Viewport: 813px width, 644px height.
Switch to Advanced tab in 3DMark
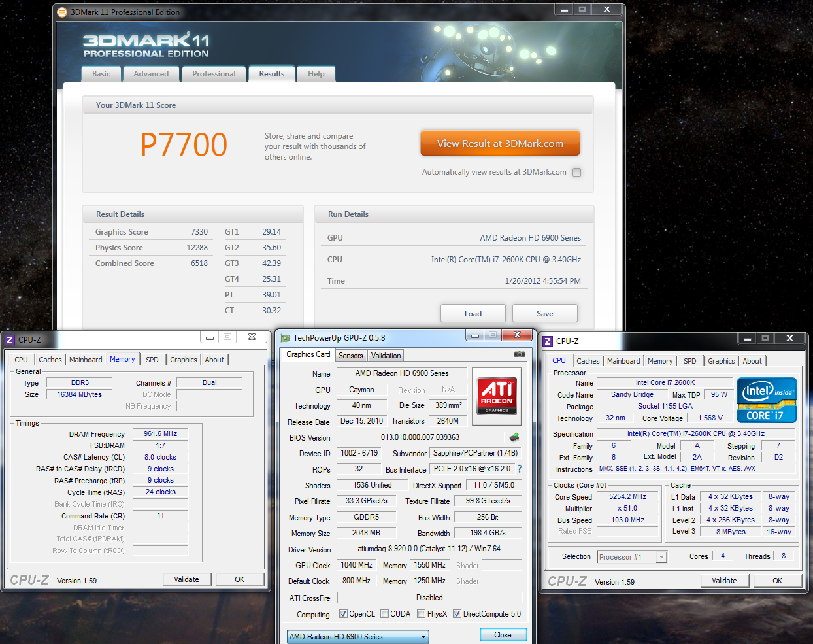pos(151,74)
